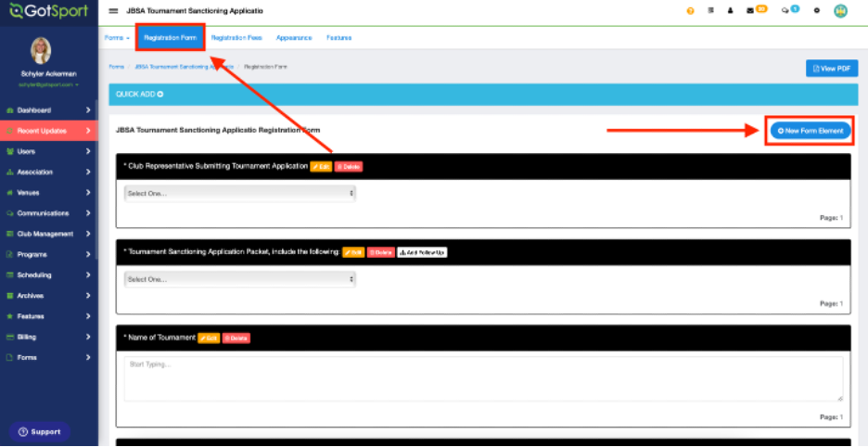Click the View PDF button
This screenshot has height=447, width=868.
pyautogui.click(x=832, y=69)
